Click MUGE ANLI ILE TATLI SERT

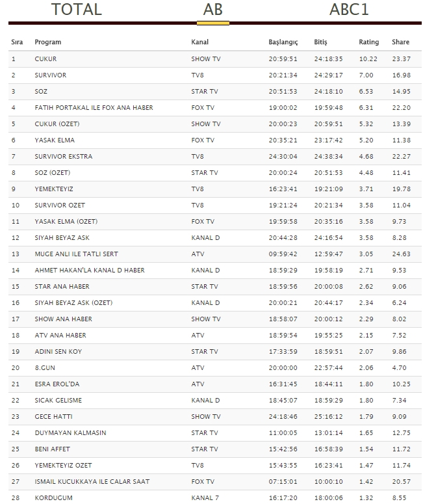(77, 254)
